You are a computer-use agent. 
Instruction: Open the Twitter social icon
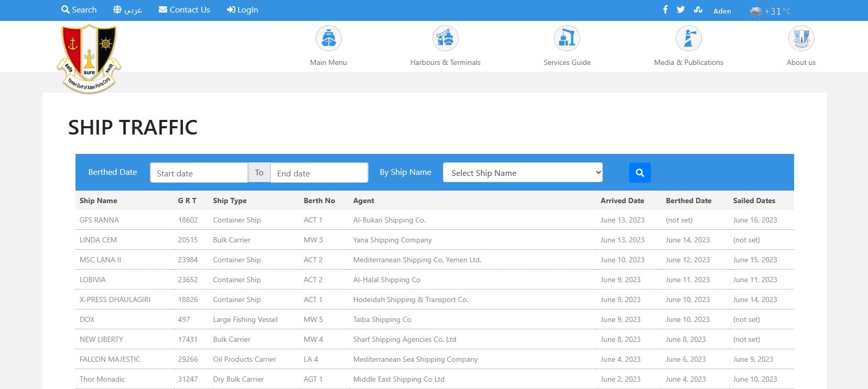pyautogui.click(x=680, y=9)
